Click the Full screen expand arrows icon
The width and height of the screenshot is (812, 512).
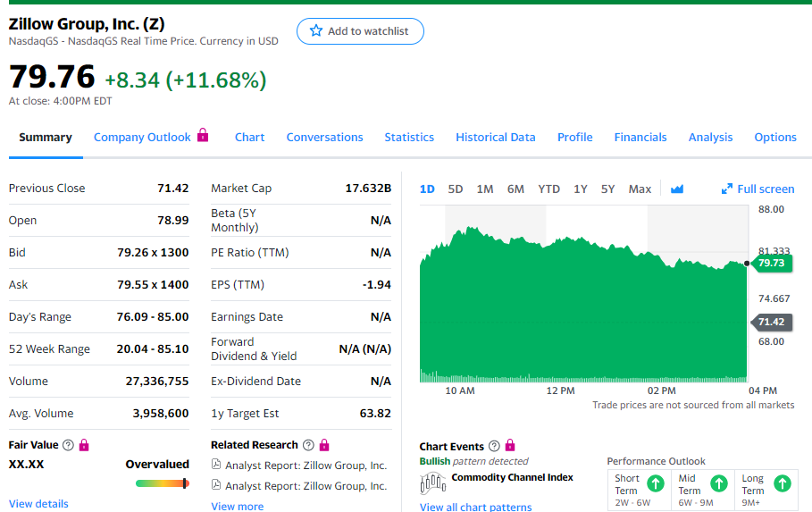click(x=727, y=189)
